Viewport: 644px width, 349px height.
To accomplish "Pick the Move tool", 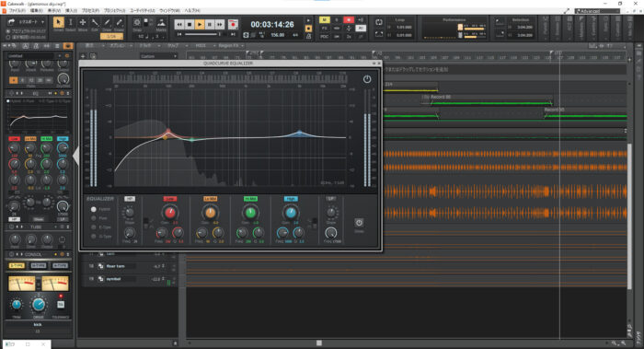I will [x=83, y=23].
